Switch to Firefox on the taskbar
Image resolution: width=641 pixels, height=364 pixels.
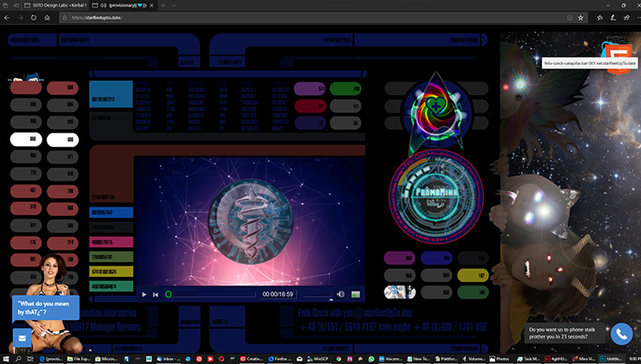[280, 359]
